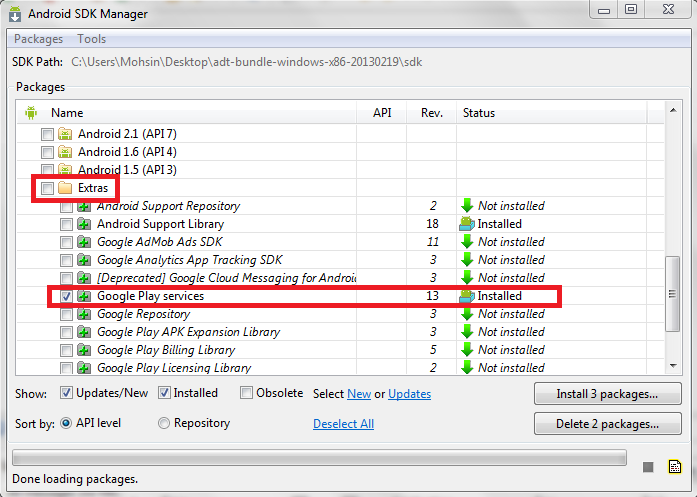Screen dimensions: 697x497
Task: Click the Android 2.1 (API 7) platform folder icon
Action: 65,134
